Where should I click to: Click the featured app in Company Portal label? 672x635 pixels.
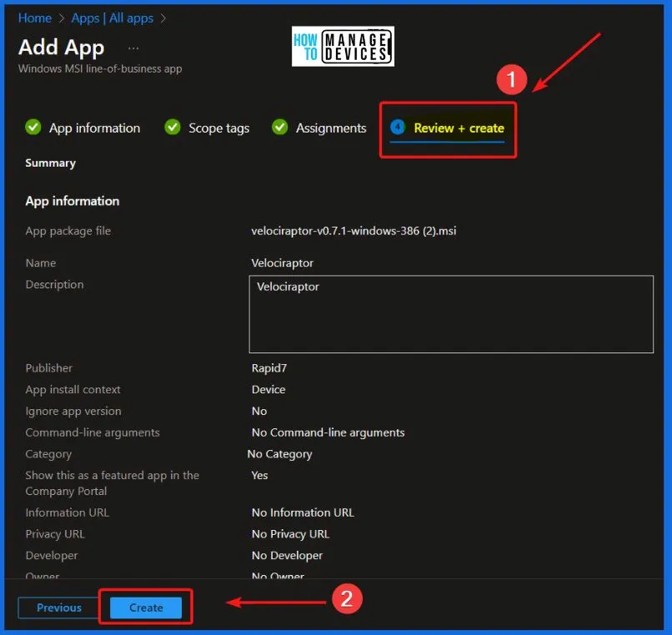[112, 483]
